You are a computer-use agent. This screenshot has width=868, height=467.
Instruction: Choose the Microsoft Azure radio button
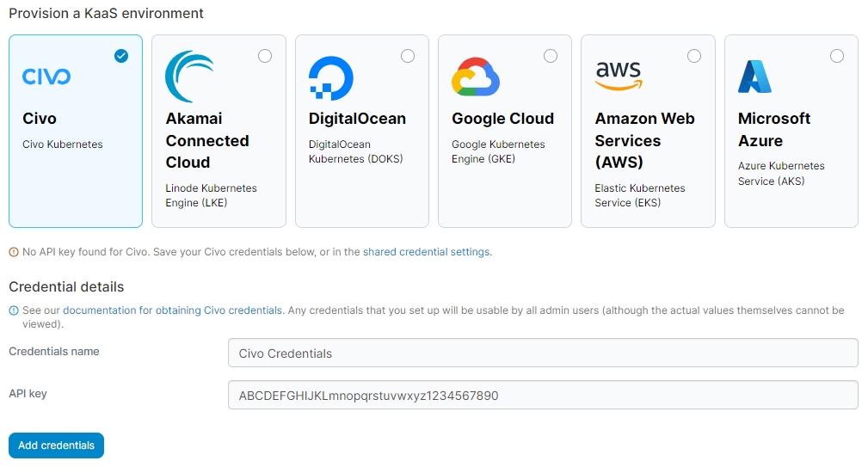coord(837,56)
